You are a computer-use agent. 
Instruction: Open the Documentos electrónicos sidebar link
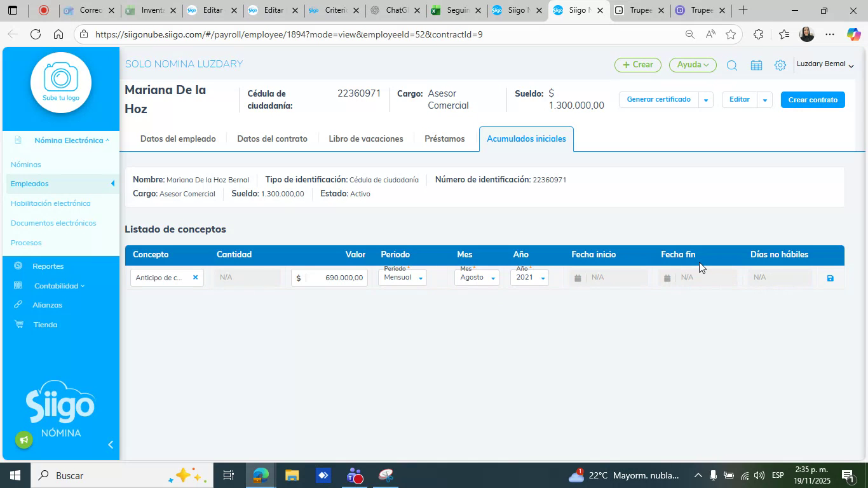53,223
